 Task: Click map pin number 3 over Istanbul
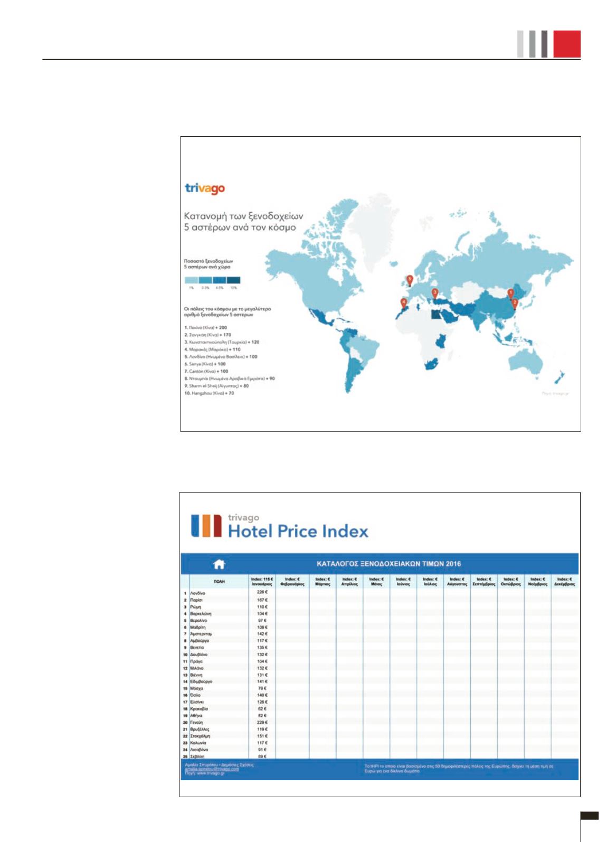coord(435,293)
